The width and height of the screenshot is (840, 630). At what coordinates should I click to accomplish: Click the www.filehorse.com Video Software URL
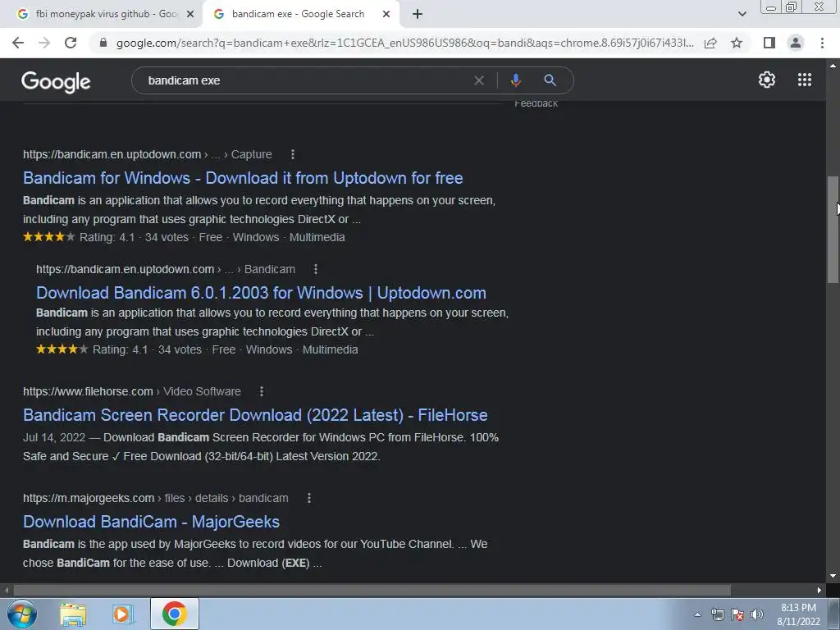pos(132,391)
